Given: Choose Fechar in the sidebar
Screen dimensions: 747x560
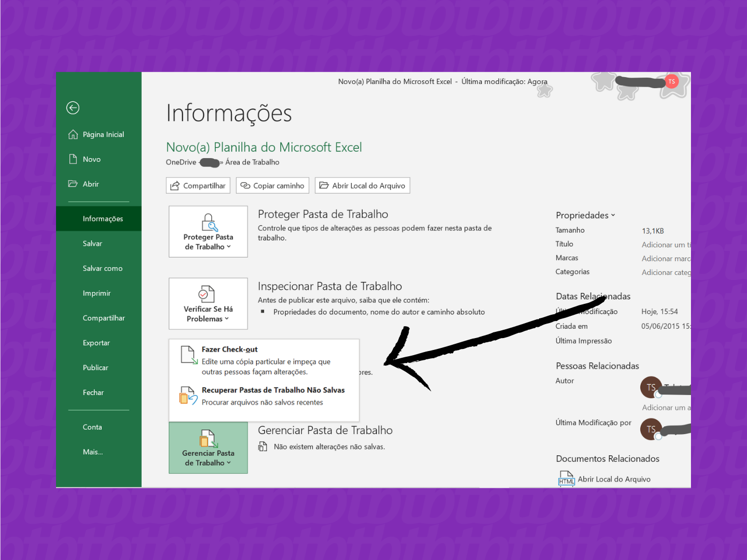Looking at the screenshot, I should point(99,393).
